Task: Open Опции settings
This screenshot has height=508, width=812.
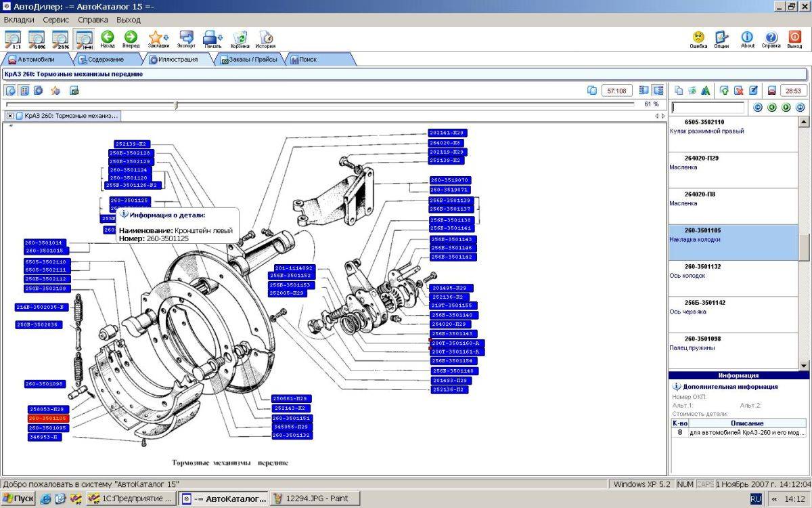Action: [x=721, y=39]
